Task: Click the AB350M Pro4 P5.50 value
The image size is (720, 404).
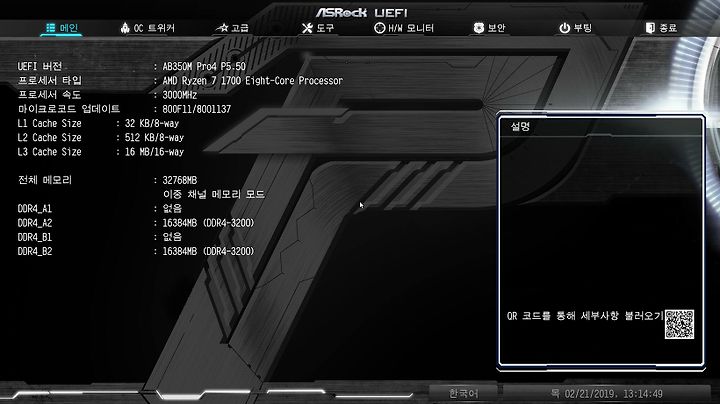Action: pos(204,67)
